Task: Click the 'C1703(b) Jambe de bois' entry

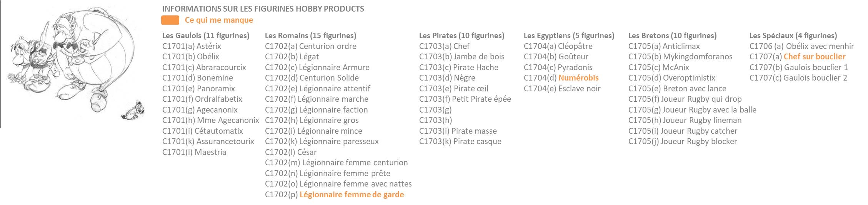Action: pyautogui.click(x=461, y=57)
